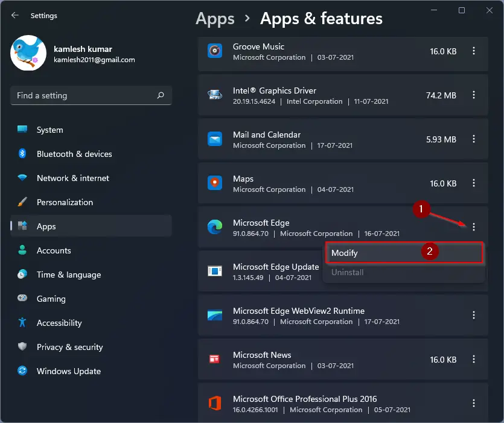The image size is (504, 423).
Task: Click the kamlesh2011@gmail.com account email
Action: click(94, 60)
